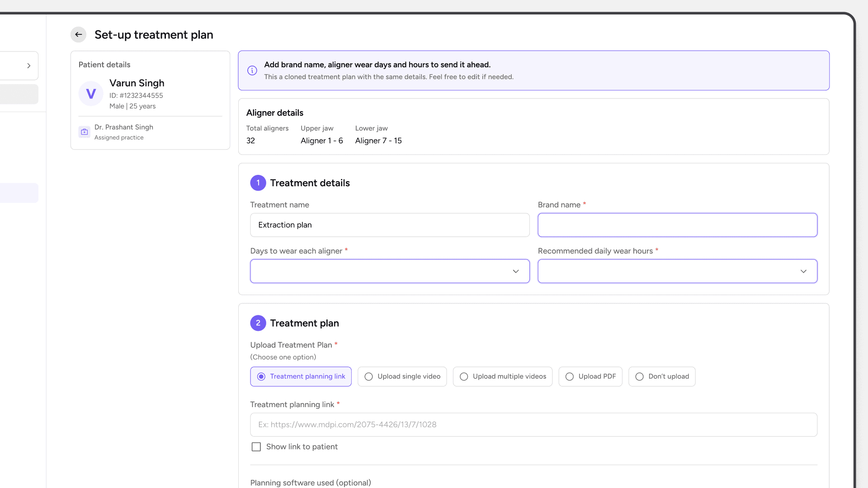Image resolution: width=868 pixels, height=488 pixels.
Task: Click the highlighted sidebar menu item
Action: [x=19, y=193]
